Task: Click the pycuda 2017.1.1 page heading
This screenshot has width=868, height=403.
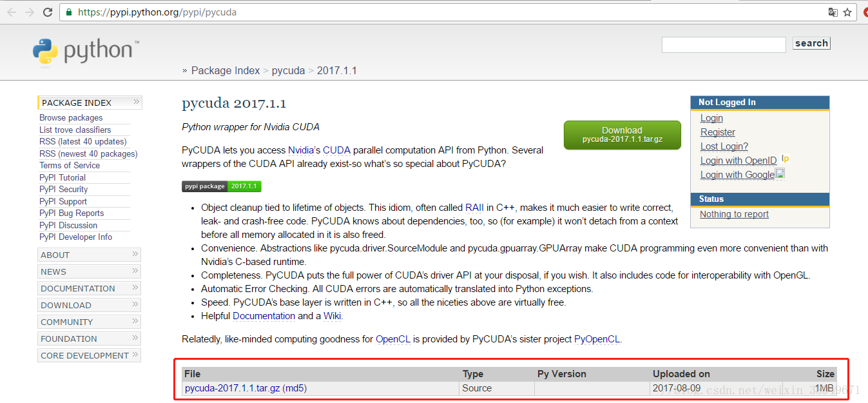Action: coord(234,103)
